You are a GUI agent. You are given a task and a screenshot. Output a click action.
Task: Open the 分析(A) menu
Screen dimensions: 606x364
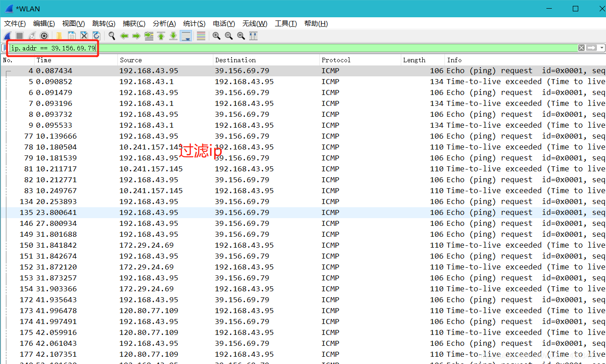click(164, 24)
